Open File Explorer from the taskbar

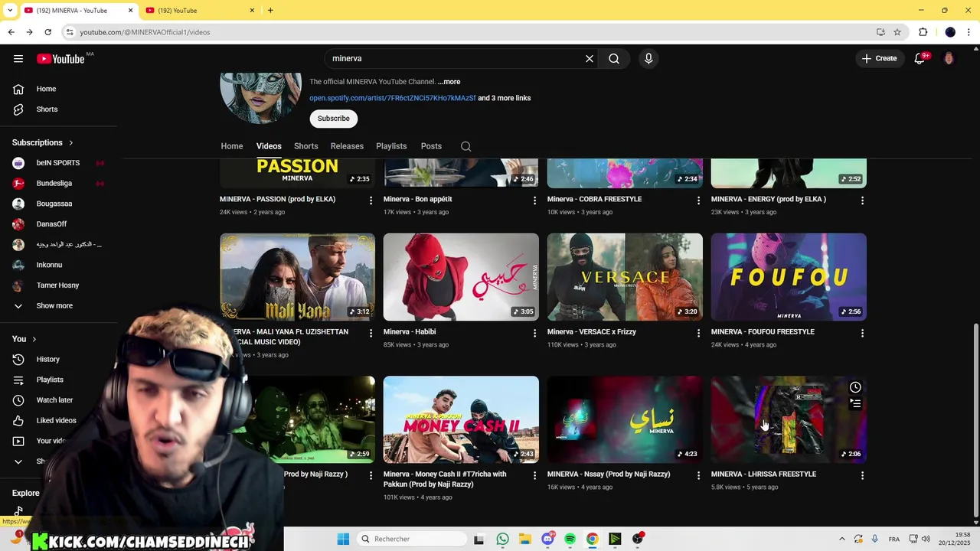524,539
